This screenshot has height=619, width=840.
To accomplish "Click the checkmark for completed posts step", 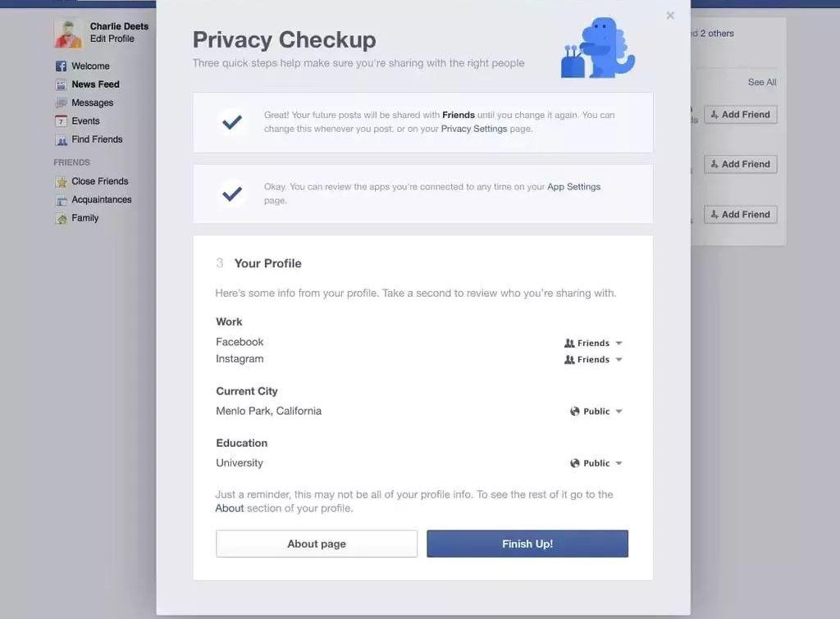I will (232, 123).
